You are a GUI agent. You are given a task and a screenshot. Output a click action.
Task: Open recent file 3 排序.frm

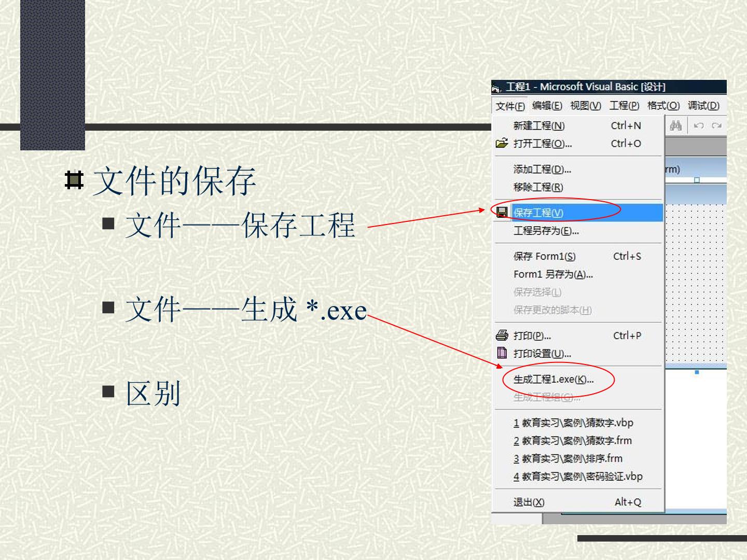578,458
